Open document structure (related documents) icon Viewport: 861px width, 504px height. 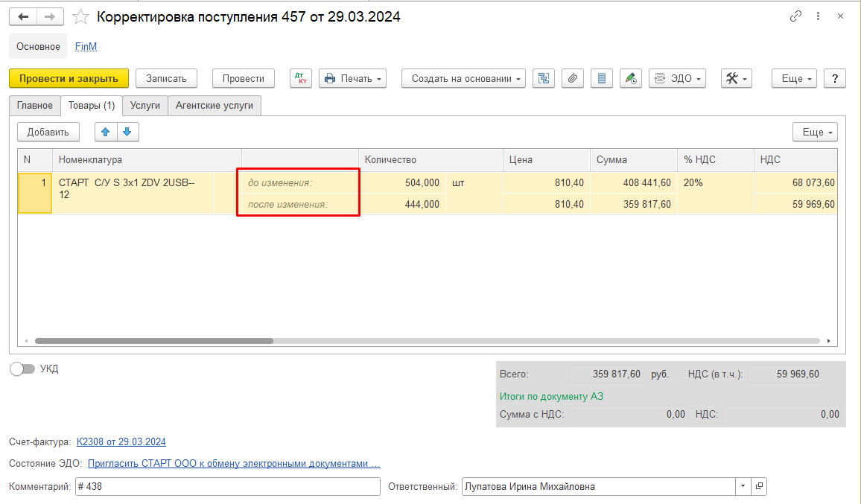coord(544,78)
